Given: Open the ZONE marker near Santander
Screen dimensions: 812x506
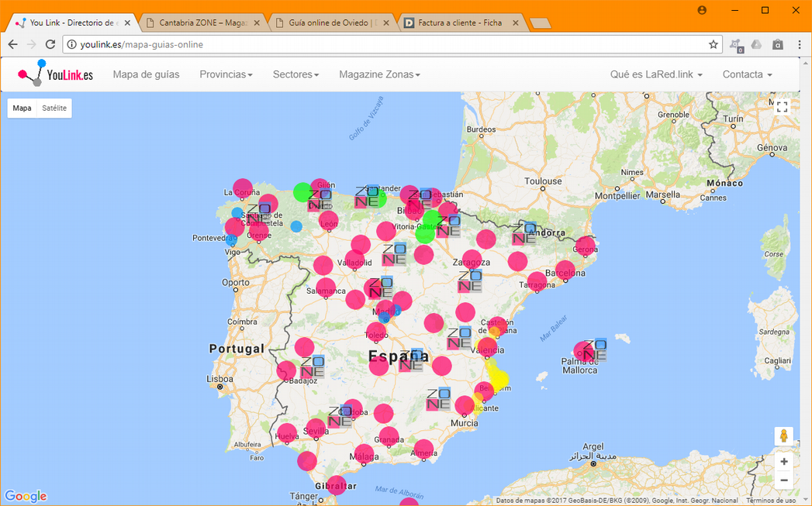Looking at the screenshot, I should click(x=367, y=198).
